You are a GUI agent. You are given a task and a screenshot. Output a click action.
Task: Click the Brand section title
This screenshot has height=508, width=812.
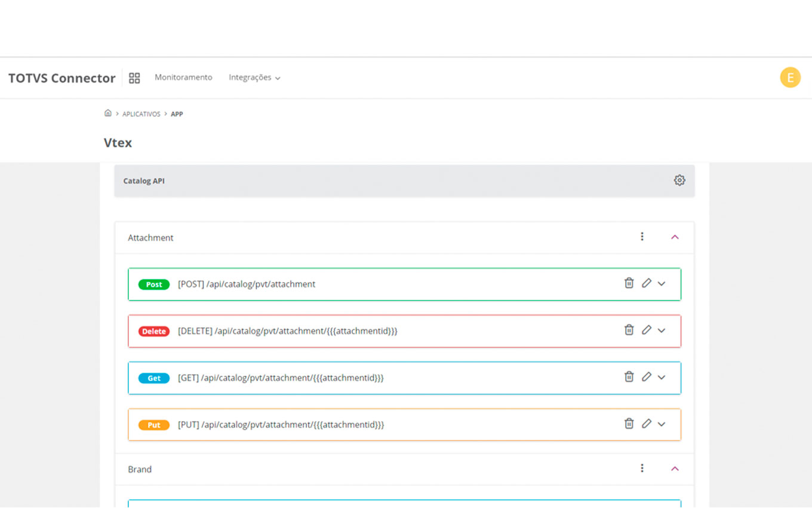click(140, 469)
